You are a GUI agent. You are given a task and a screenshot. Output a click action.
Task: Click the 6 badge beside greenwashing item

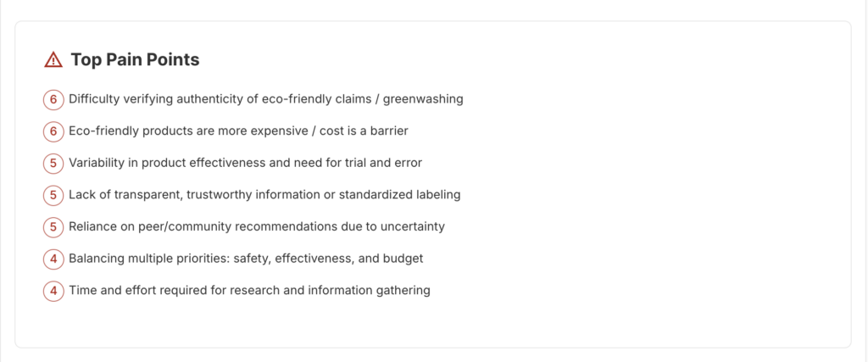coord(53,99)
